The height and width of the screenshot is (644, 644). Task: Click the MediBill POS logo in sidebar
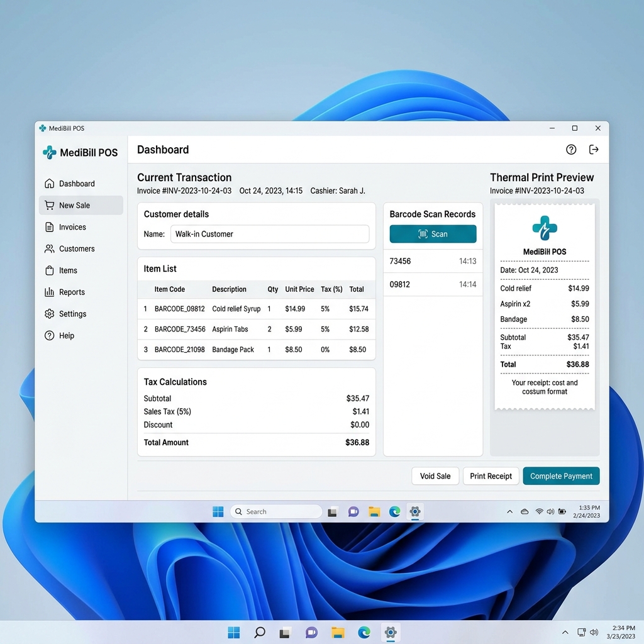(80, 152)
